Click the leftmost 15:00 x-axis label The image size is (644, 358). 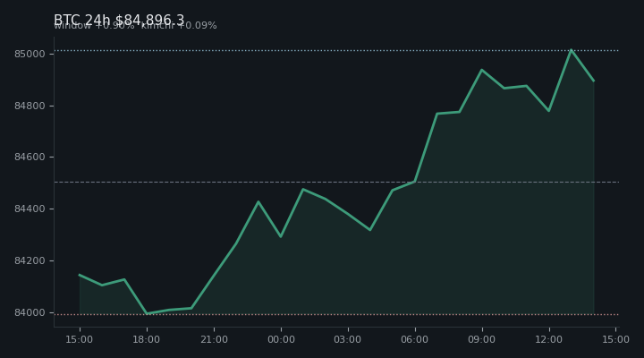pyautogui.click(x=80, y=339)
